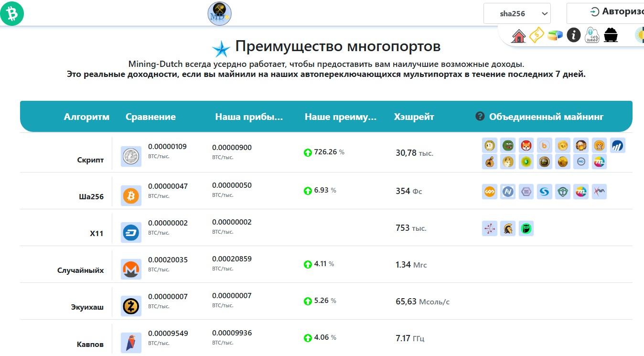The image size is (644, 356).
Task: Click the blue coin with white bars
Action: pos(617,145)
